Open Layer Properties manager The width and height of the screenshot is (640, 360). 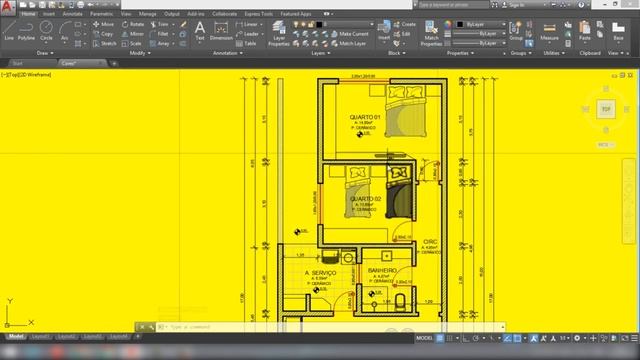pos(279,33)
